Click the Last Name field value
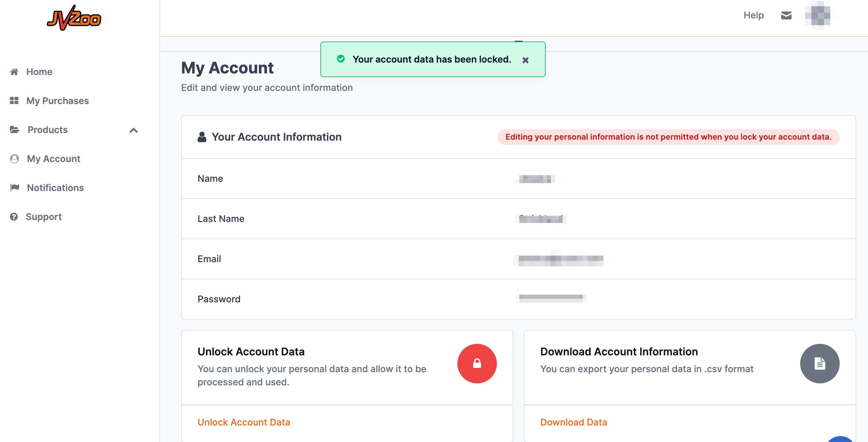868x442 pixels. click(540, 219)
